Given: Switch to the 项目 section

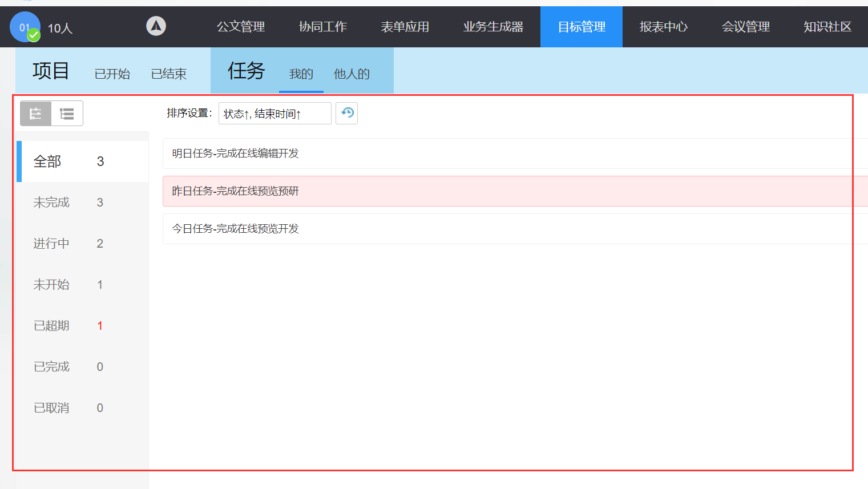Looking at the screenshot, I should click(x=51, y=71).
